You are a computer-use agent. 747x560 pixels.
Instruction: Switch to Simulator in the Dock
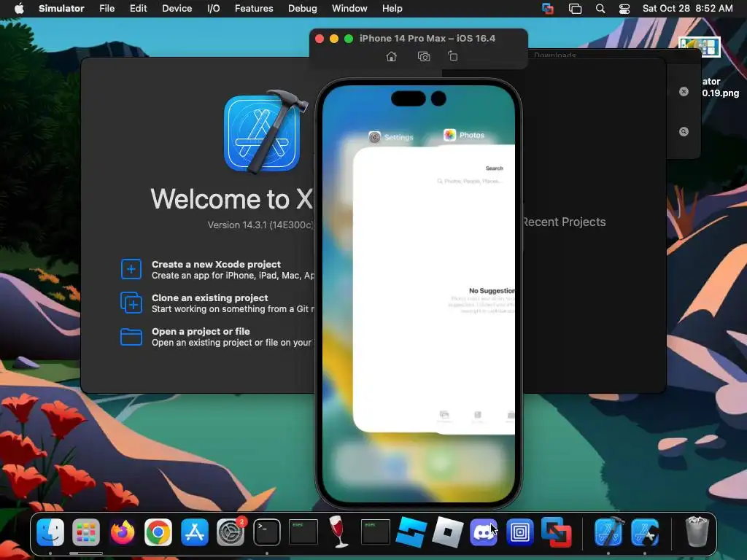tap(645, 532)
